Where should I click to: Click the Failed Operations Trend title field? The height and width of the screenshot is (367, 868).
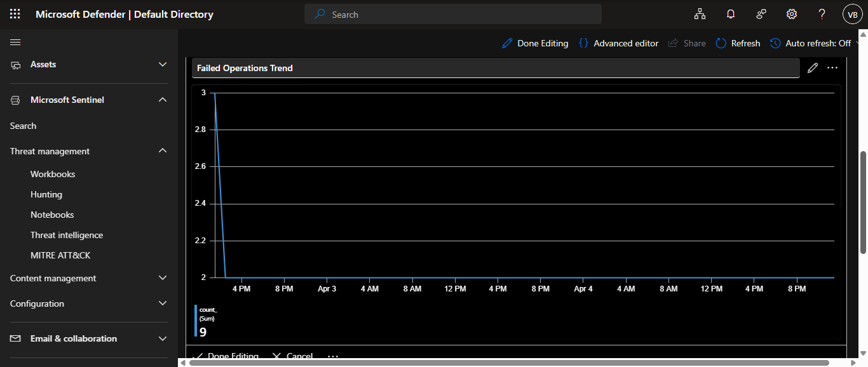[496, 68]
